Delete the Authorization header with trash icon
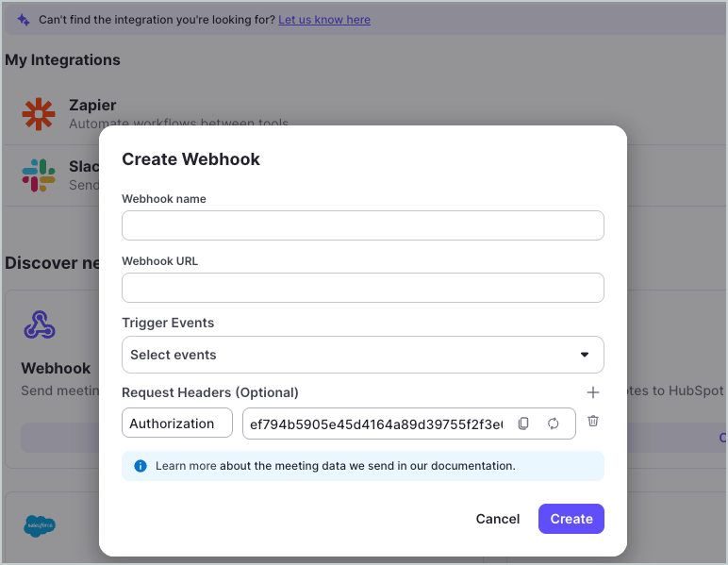This screenshot has height=565, width=728. point(593,421)
